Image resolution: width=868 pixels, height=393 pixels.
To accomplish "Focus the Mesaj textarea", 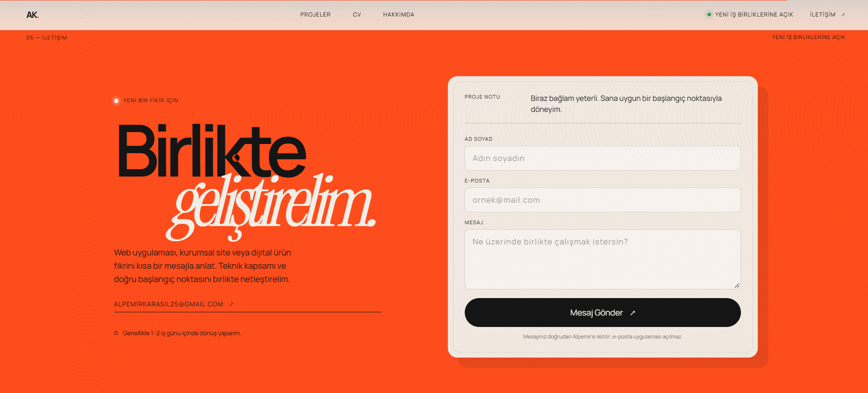I will pos(602,259).
